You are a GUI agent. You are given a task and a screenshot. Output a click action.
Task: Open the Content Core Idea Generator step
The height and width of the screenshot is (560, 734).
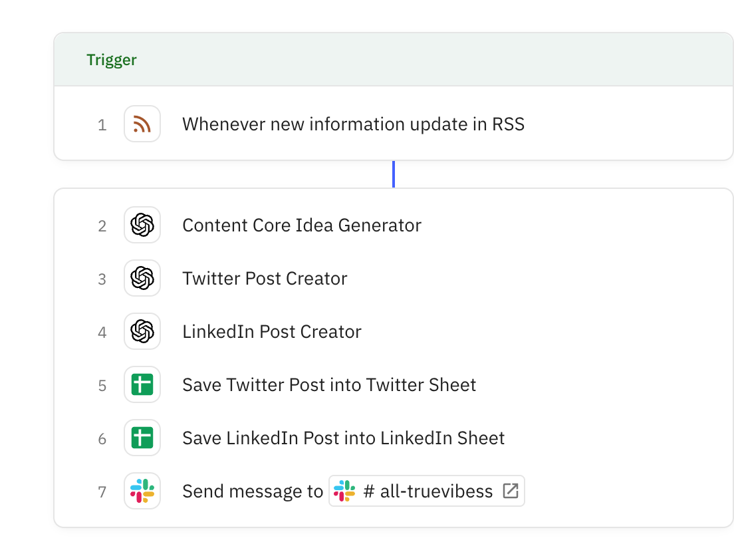click(x=301, y=225)
